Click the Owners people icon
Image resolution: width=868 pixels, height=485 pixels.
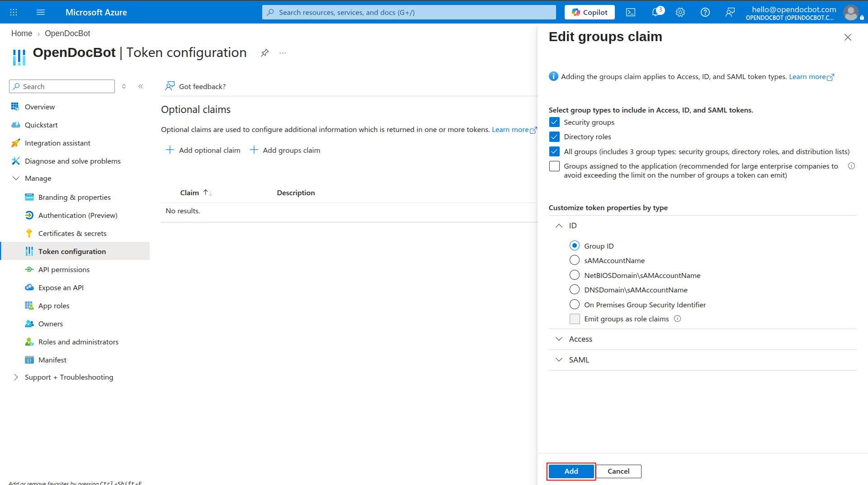(x=29, y=324)
